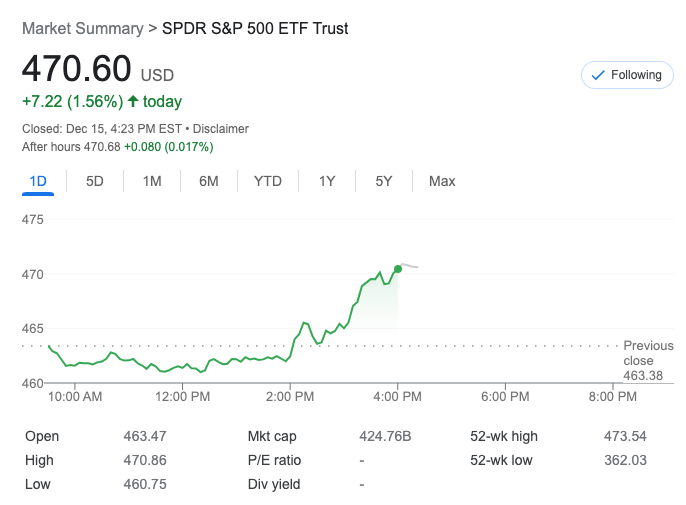Click the 52-wk high value
This screenshot has height=505, width=686.
click(x=626, y=436)
